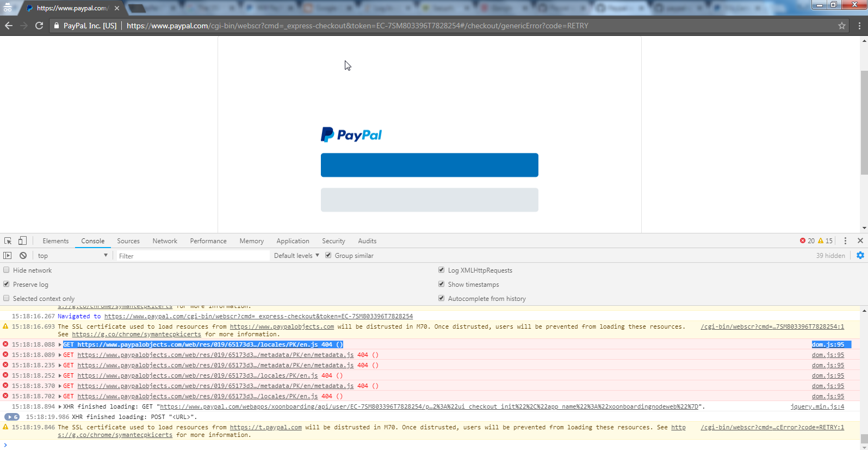
Task: Click the PayPal logo on the page
Action: (351, 134)
